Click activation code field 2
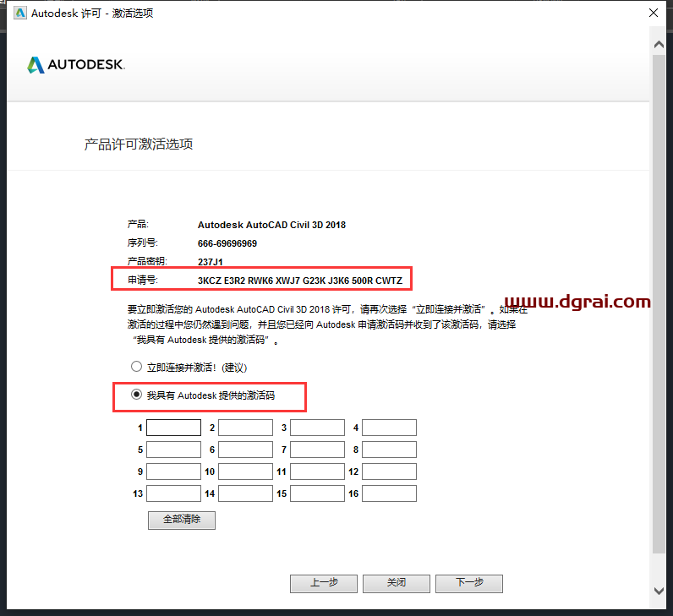This screenshot has width=673, height=616. [x=245, y=428]
